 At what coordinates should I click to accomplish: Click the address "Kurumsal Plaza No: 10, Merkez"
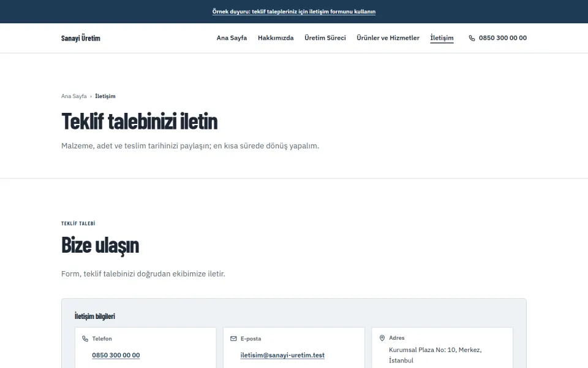pos(435,350)
